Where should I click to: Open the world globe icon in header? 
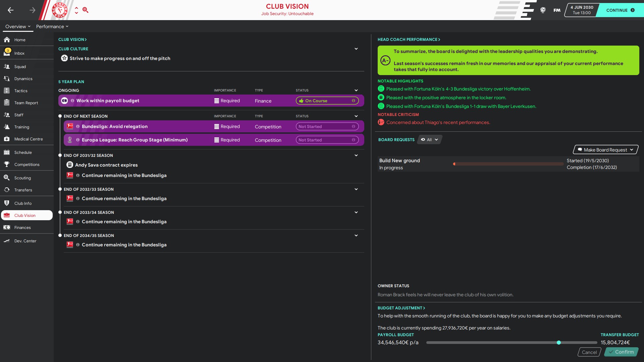tap(543, 10)
